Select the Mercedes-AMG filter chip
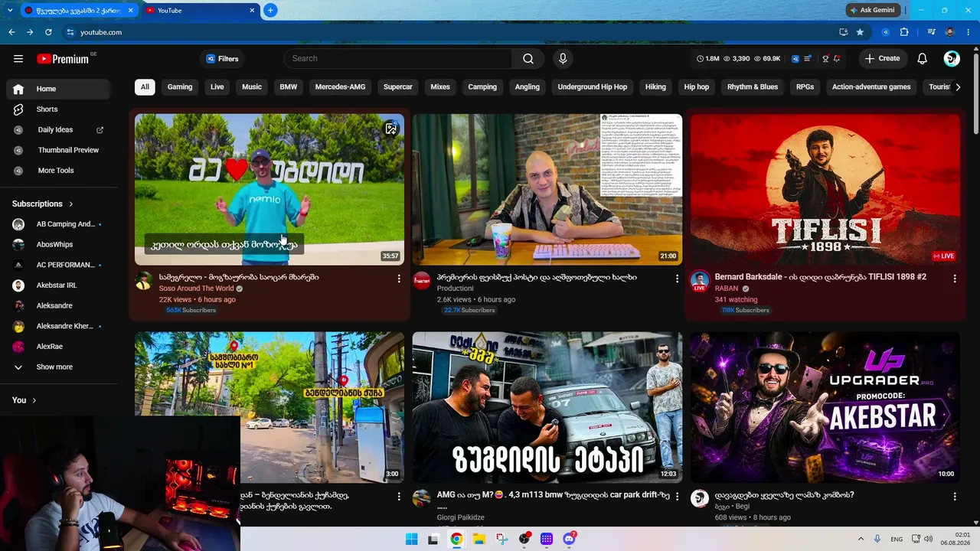Screen dimensions: 980x551 click(340, 87)
